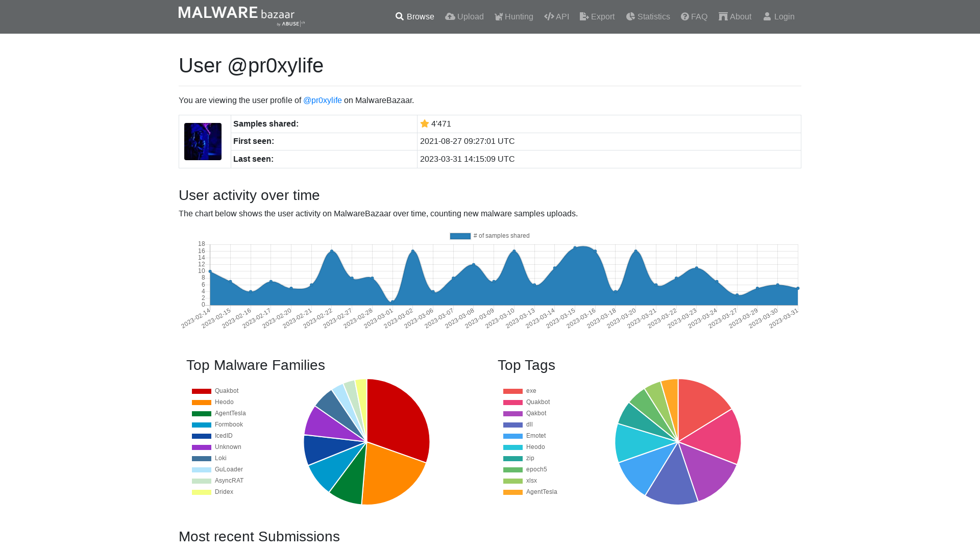The image size is (980, 551).
Task: Click the 2023-02-14 first data point
Action: coord(210,271)
